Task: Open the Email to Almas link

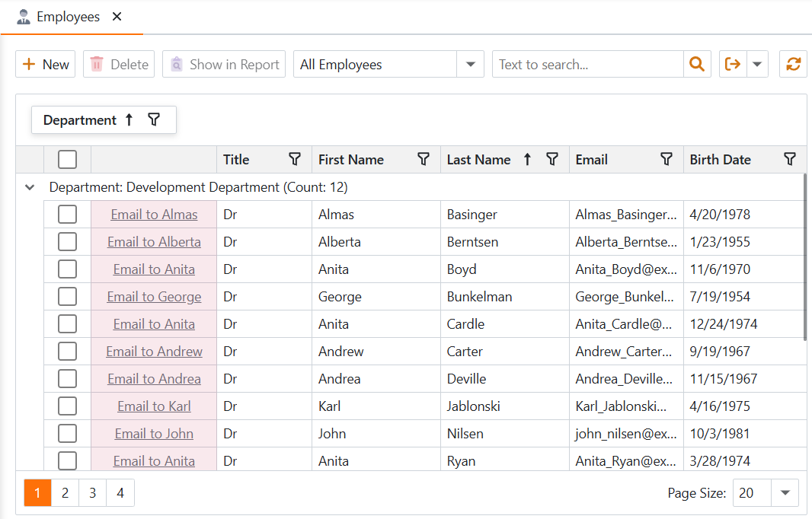Action: pos(154,215)
